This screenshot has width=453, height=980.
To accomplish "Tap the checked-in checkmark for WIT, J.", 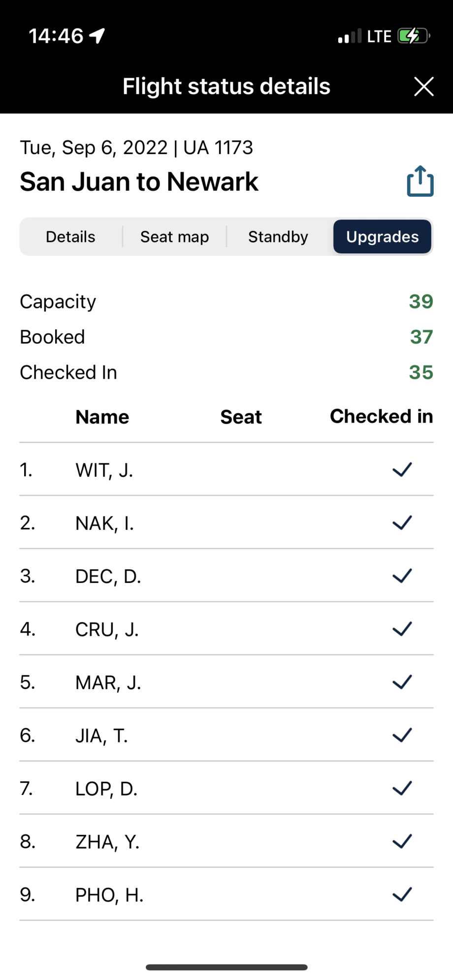I will [x=402, y=470].
